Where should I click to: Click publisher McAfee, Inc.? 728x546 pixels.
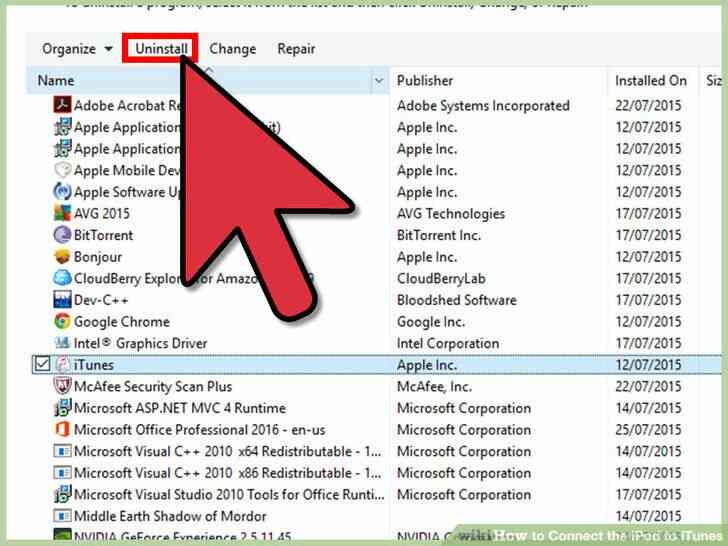435,386
